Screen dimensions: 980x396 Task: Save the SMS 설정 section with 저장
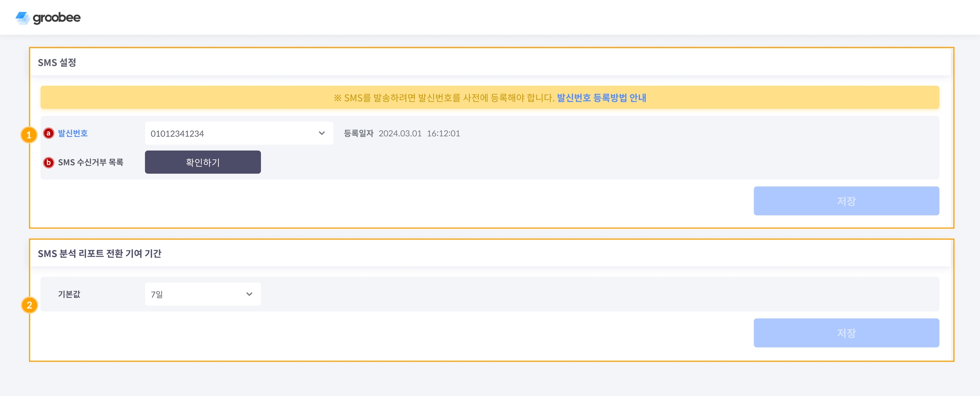pos(846,201)
